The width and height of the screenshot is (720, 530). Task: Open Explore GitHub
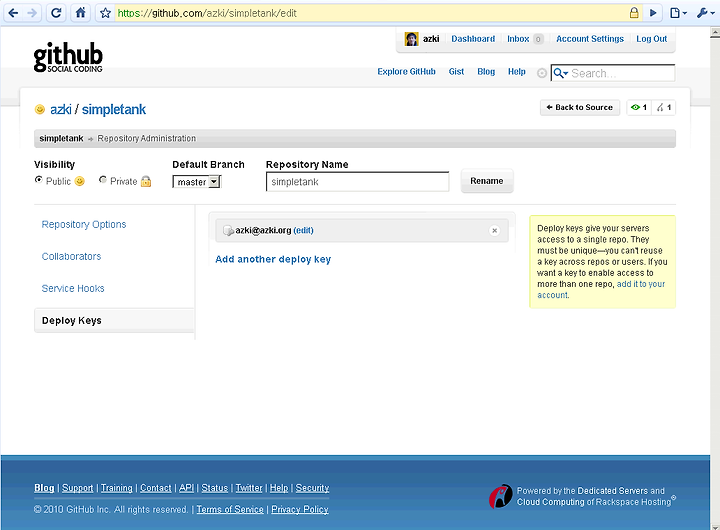[x=406, y=72]
